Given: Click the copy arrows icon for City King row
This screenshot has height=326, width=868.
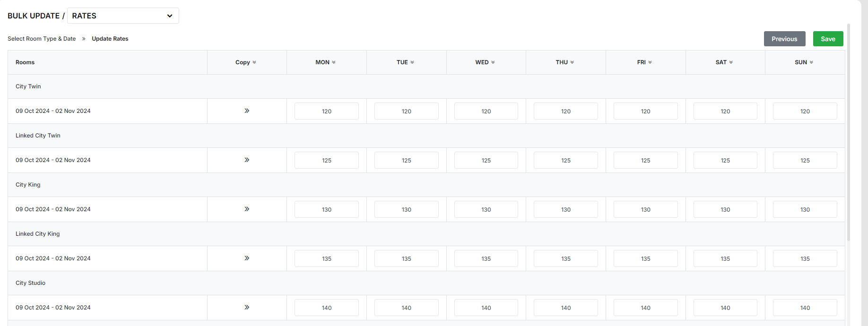Looking at the screenshot, I should [x=247, y=209].
